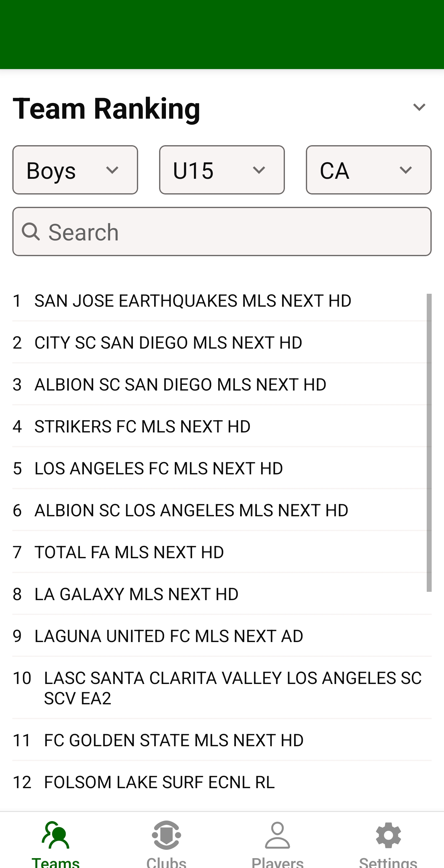Select San Jose Earthquakes MLS Next HD
This screenshot has width=444, height=868.
click(193, 301)
